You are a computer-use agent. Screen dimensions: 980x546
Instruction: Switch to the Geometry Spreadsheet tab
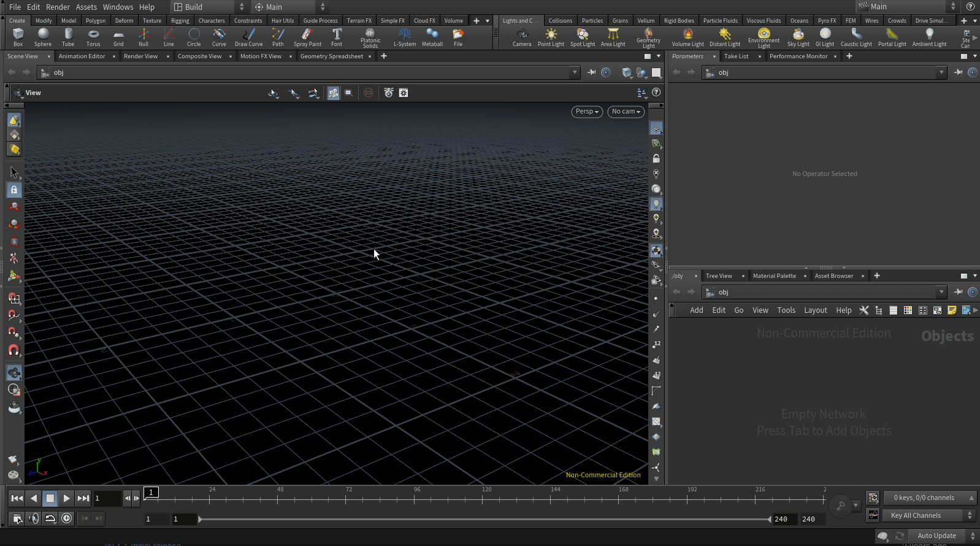coord(331,56)
